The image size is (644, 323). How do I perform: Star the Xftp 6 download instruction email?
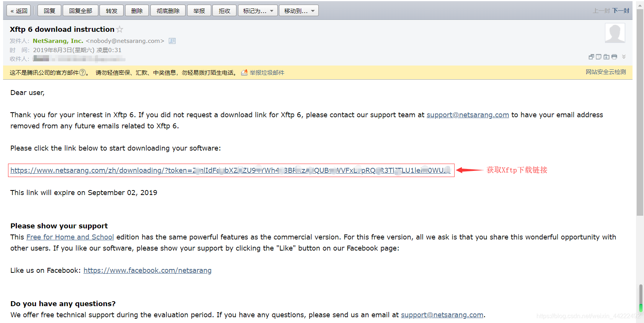(x=120, y=29)
